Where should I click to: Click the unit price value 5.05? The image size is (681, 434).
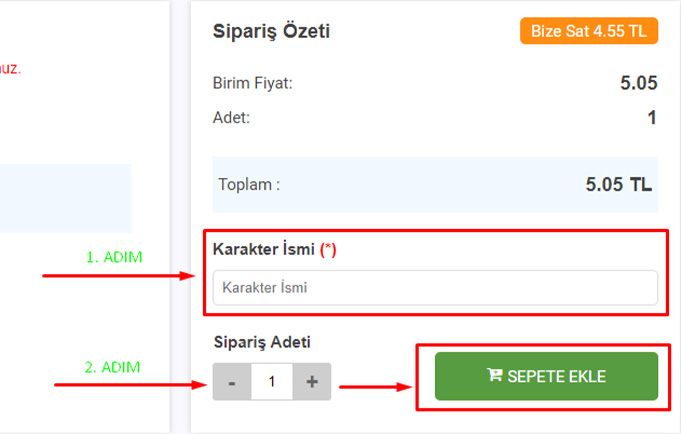(x=637, y=83)
